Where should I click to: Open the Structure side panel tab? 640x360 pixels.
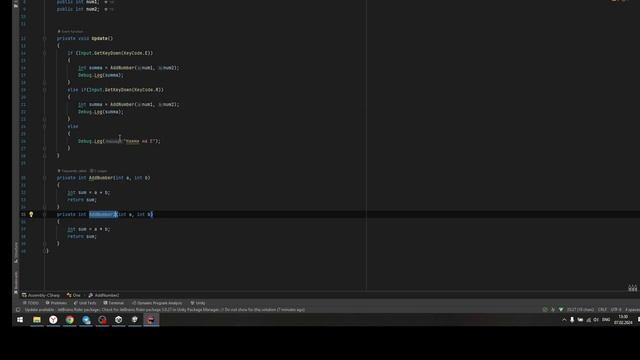pos(16,252)
